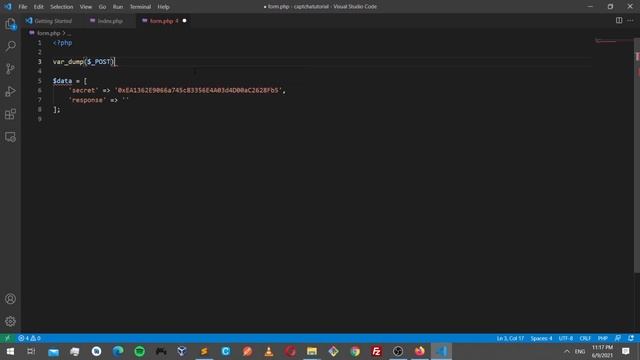Change indentation via Spaces: 4
640x360 pixels.
(x=541, y=338)
